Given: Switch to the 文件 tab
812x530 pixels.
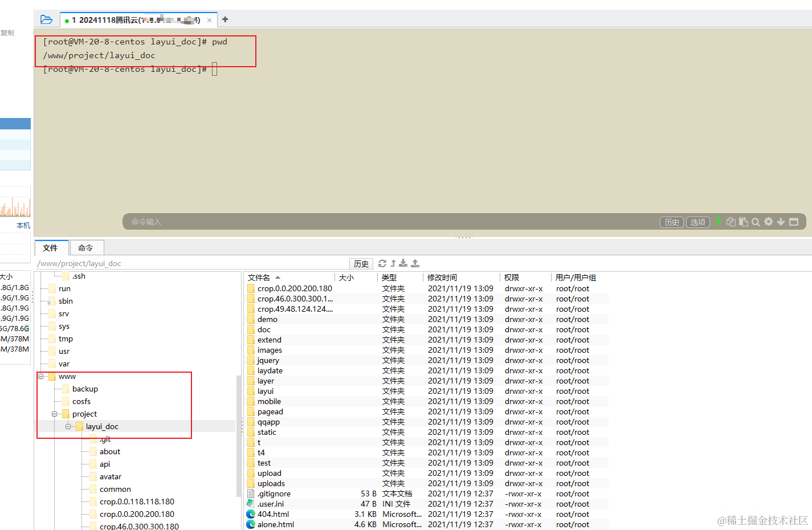Looking at the screenshot, I should [51, 248].
